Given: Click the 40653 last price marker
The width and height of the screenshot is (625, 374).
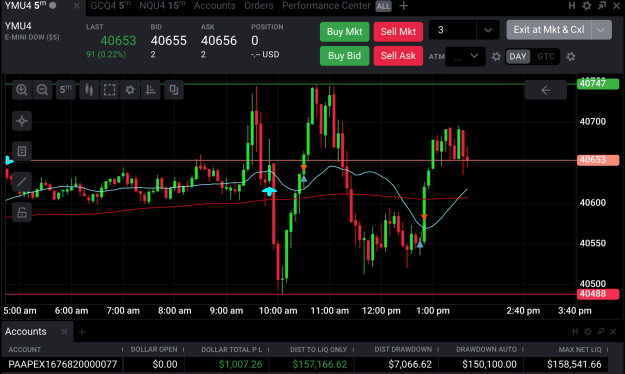Looking at the screenshot, I should [x=598, y=160].
